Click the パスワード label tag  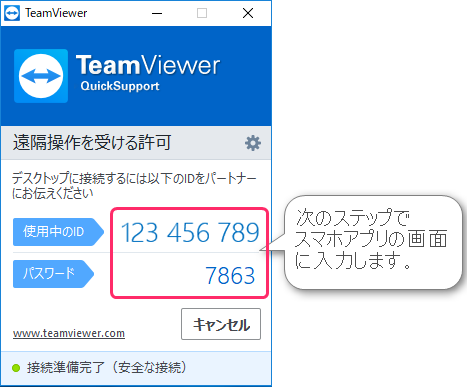53,274
